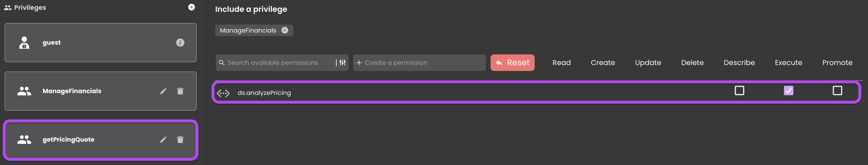
Task: Click the Read column header
Action: (561, 63)
